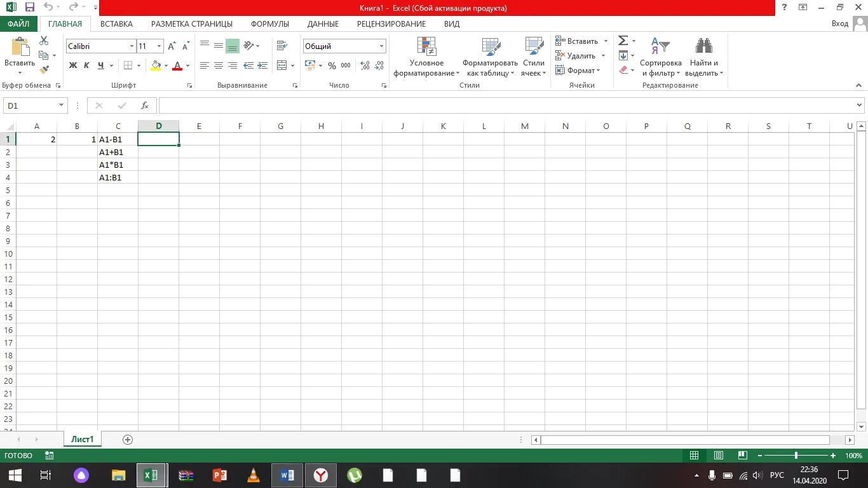Increase font size with the large A icon
868x488 pixels.
[172, 46]
